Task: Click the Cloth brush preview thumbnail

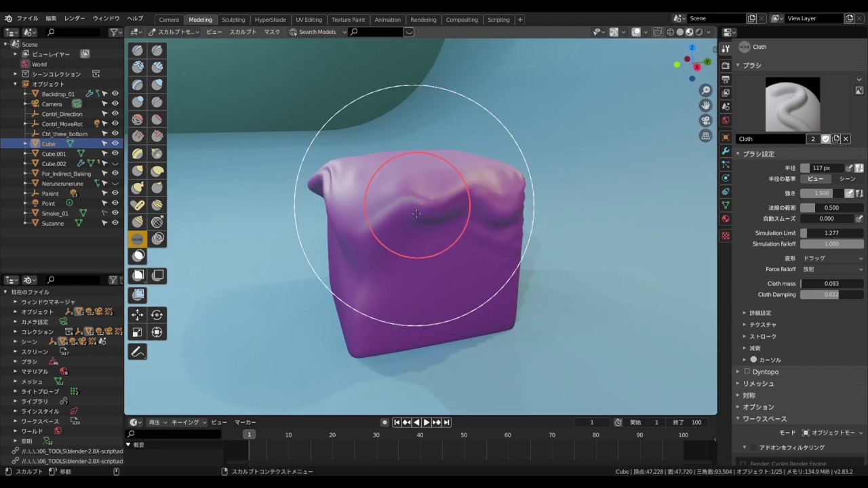Action: 793,104
